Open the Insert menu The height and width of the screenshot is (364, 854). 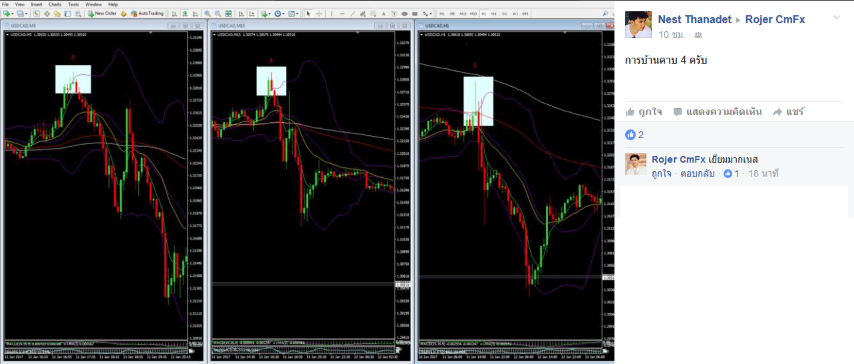pyautogui.click(x=36, y=4)
